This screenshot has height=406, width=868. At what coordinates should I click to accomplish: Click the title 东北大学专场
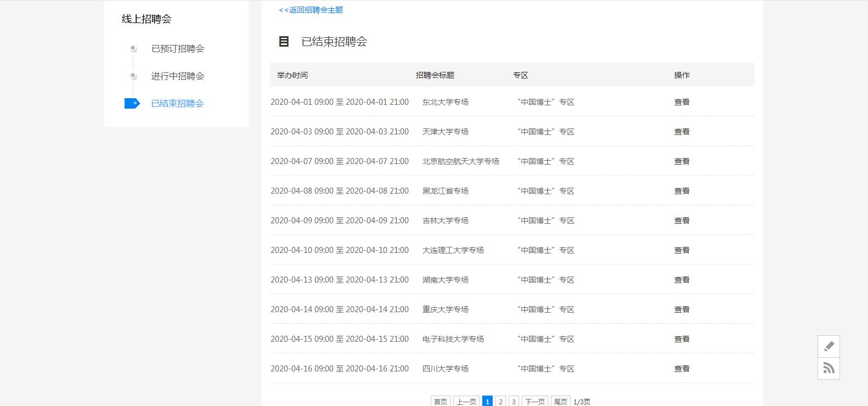pyautogui.click(x=446, y=102)
